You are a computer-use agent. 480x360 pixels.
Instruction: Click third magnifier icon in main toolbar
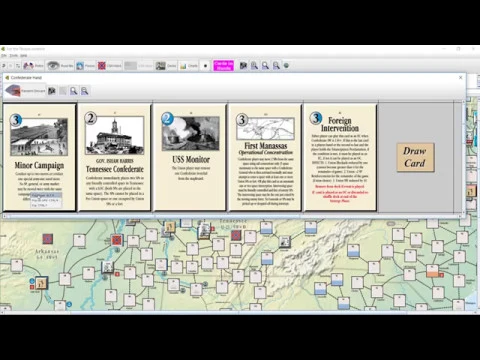click(x=276, y=66)
